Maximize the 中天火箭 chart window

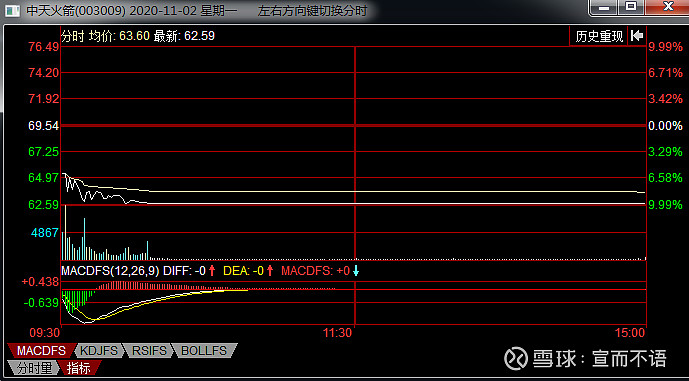(x=631, y=8)
